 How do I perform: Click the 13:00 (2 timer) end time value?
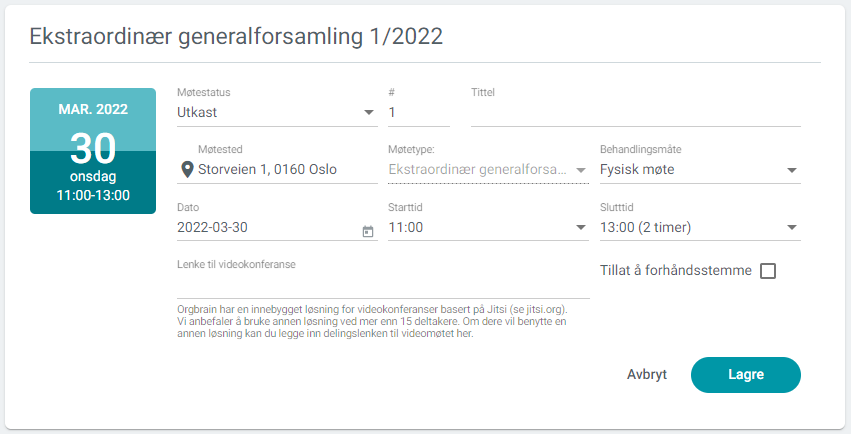click(x=645, y=227)
